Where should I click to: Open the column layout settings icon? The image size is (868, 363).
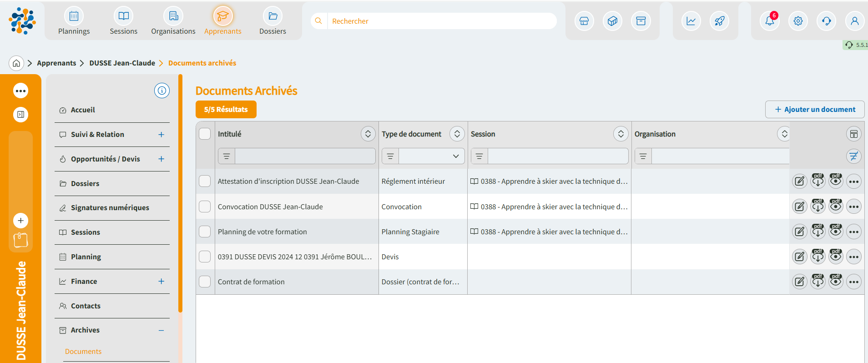click(x=854, y=134)
